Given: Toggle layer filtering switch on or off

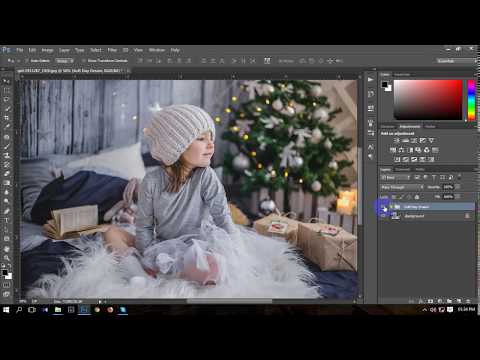Looking at the screenshot, I should coord(460,177).
